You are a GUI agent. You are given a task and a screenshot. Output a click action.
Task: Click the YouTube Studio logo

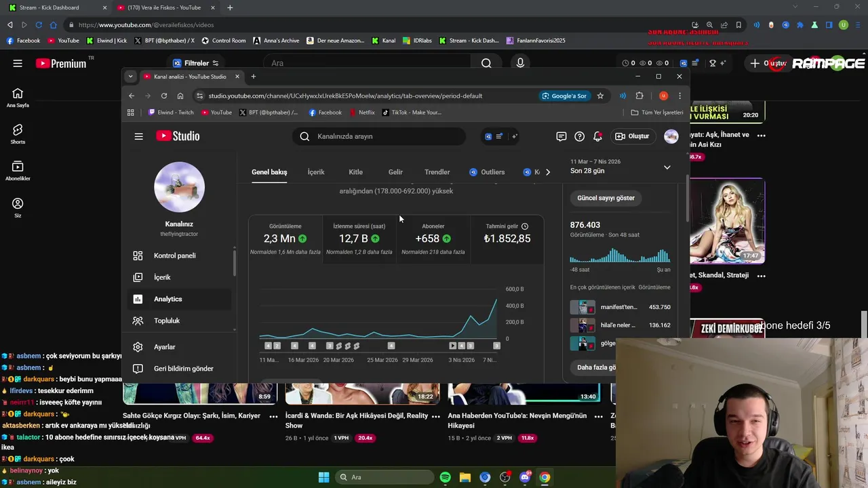pyautogui.click(x=178, y=136)
